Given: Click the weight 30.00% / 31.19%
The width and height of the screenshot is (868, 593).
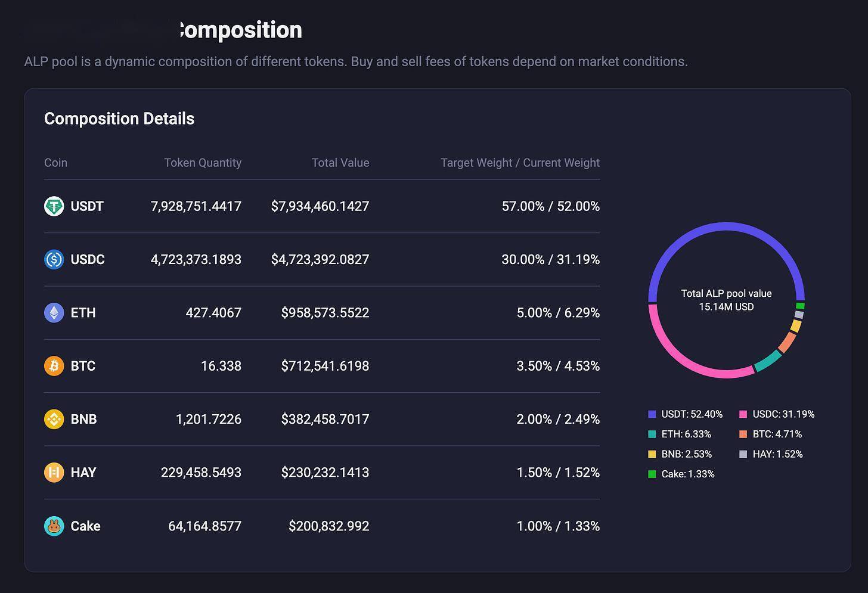Looking at the screenshot, I should pyautogui.click(x=551, y=259).
